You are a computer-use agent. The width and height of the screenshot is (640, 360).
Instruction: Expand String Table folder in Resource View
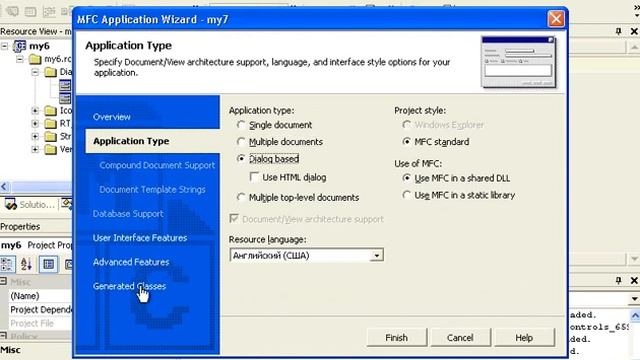[35, 136]
